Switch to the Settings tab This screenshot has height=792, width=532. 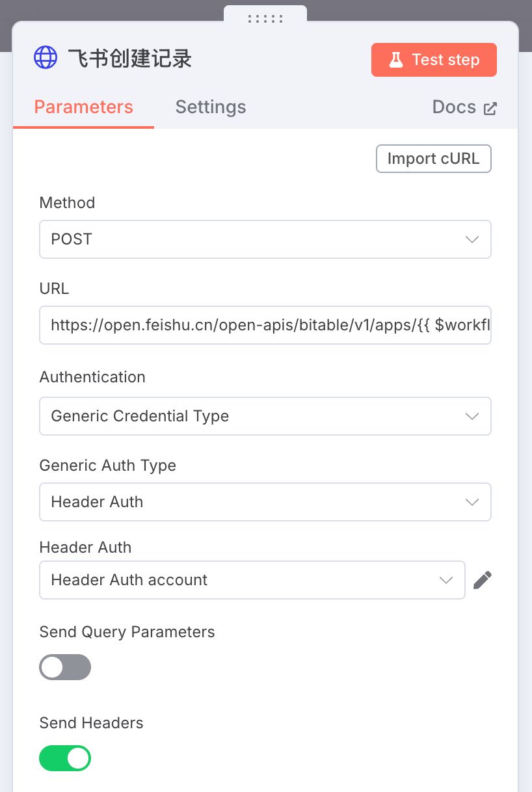[x=210, y=107]
